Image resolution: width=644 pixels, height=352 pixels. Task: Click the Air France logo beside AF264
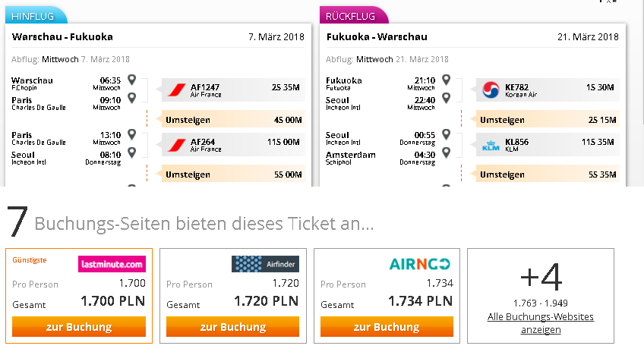pos(177,145)
